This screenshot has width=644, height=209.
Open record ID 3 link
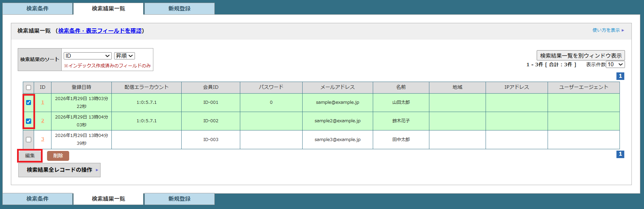[x=43, y=139]
